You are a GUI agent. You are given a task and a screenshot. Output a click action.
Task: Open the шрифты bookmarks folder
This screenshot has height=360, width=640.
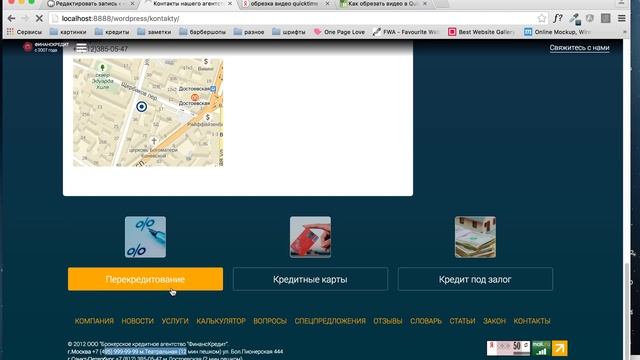pos(289,32)
